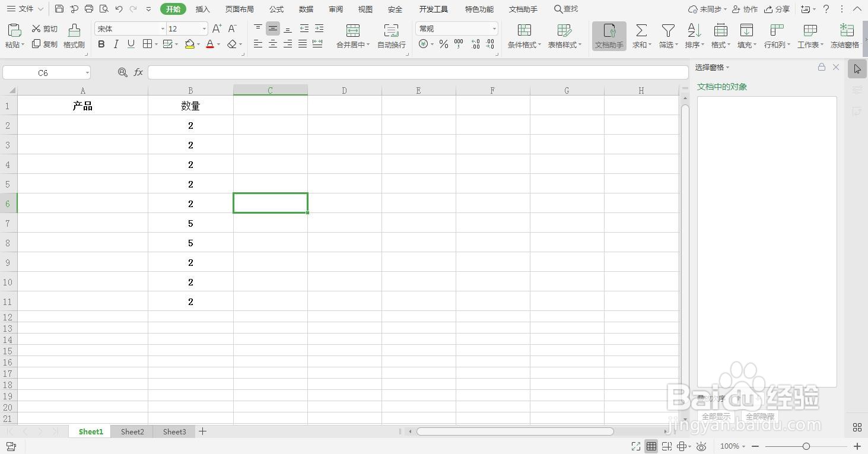Click the thousands separator style icon
Screen dimensions: 868x454
pyautogui.click(x=459, y=44)
